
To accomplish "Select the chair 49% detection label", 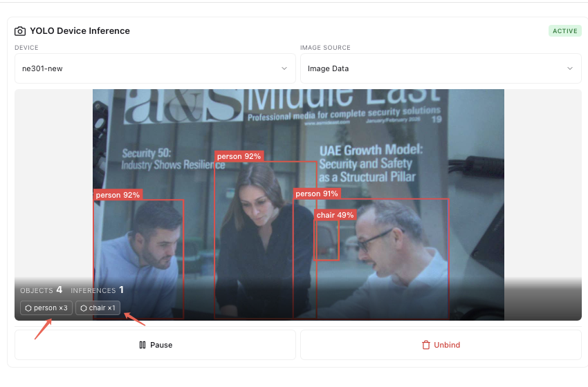I will coord(336,215).
